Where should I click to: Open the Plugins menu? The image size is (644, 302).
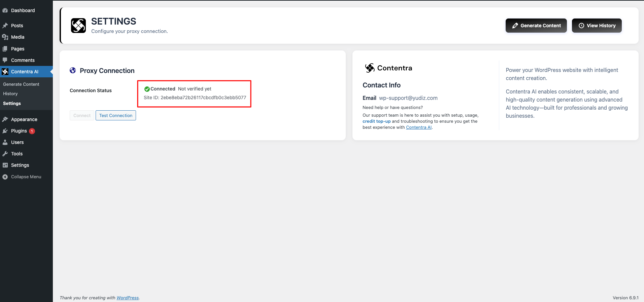26,131
